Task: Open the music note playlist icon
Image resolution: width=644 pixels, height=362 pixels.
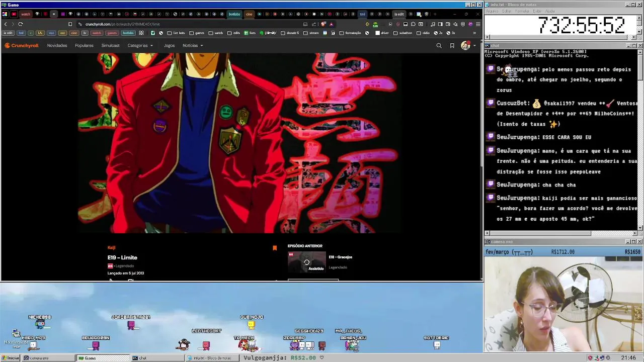Action: pyautogui.click(x=433, y=24)
